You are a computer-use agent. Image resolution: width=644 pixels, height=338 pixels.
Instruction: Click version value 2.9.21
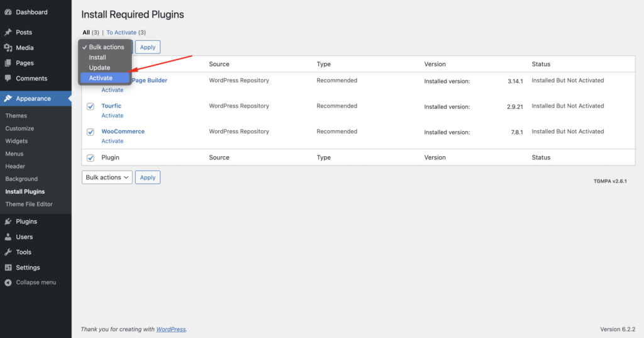pyautogui.click(x=514, y=107)
